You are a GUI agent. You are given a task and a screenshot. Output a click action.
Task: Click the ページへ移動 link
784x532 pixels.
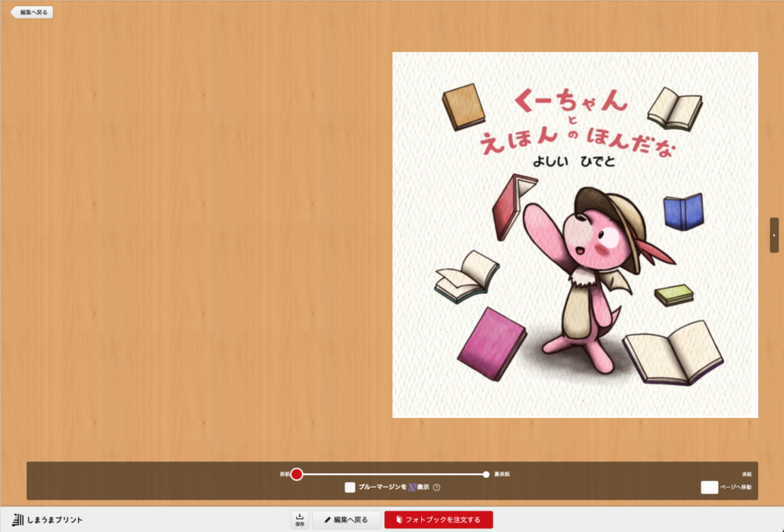tap(736, 487)
